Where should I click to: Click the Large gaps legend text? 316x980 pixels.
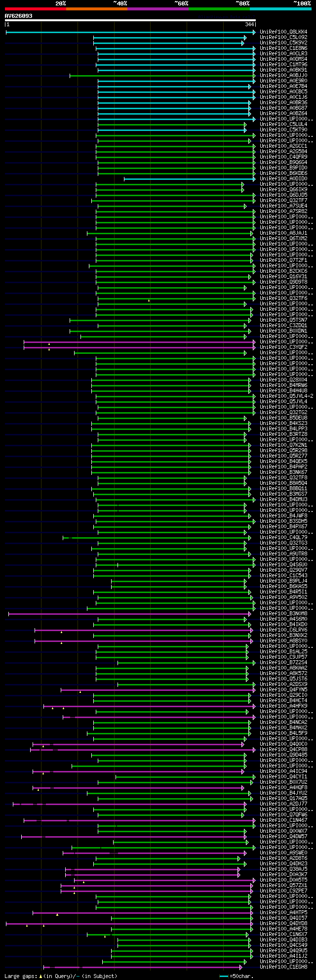pyautogui.click(x=61, y=976)
